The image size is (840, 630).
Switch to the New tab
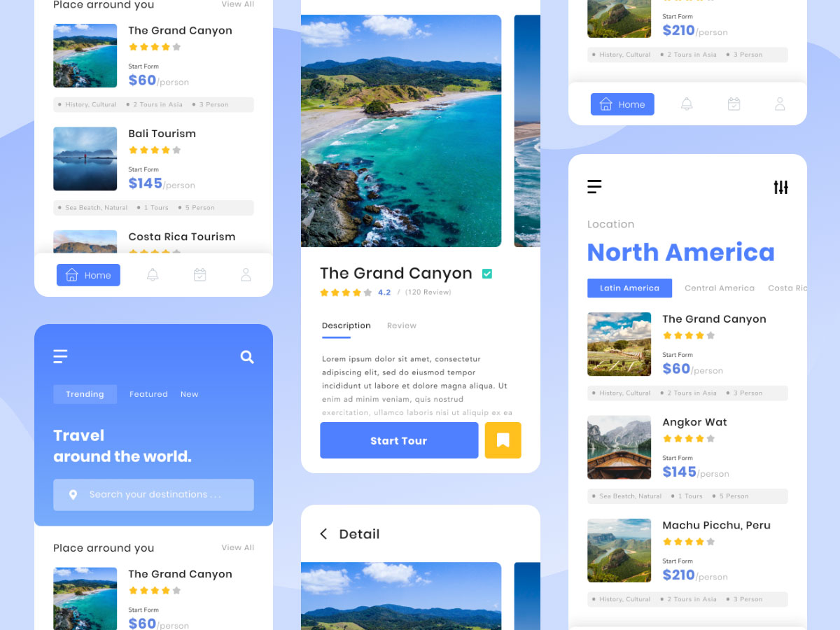189,394
